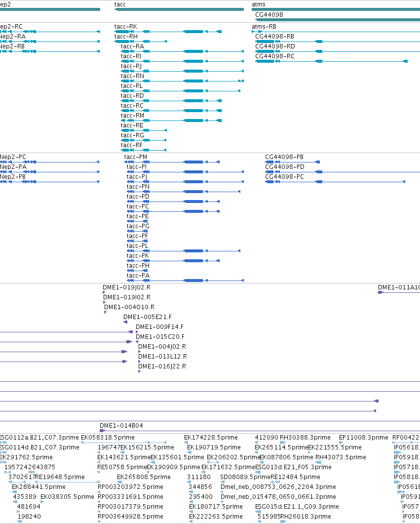Click EST EK058318.5prime
Viewport: 420px width, 524px height.
[124, 443]
